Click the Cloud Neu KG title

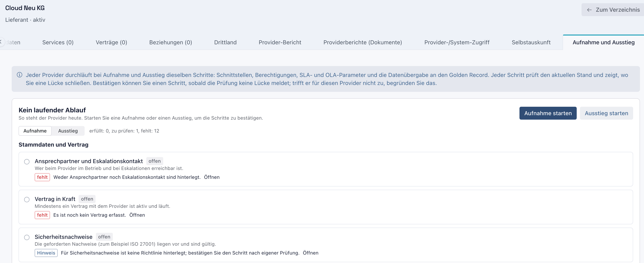pos(25,8)
